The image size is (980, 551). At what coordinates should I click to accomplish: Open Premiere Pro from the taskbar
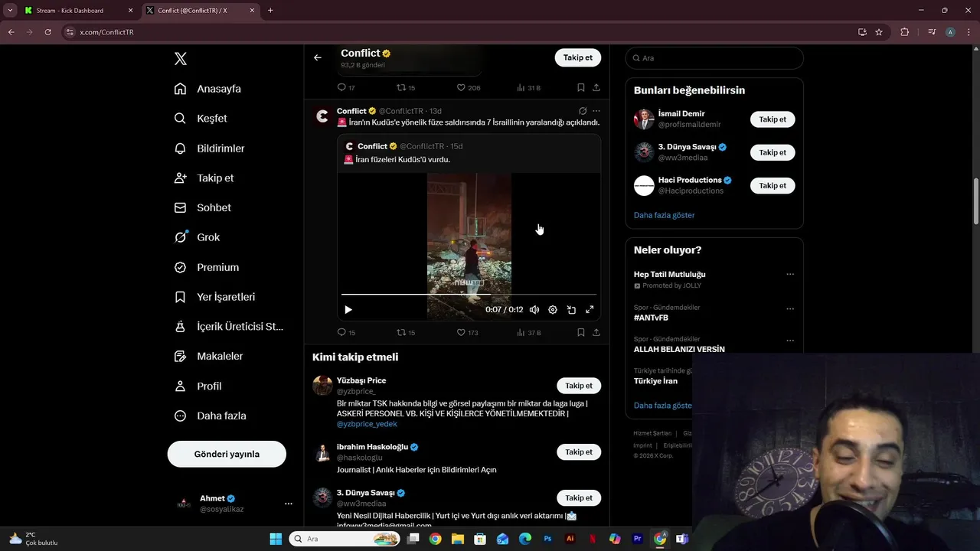637,539
